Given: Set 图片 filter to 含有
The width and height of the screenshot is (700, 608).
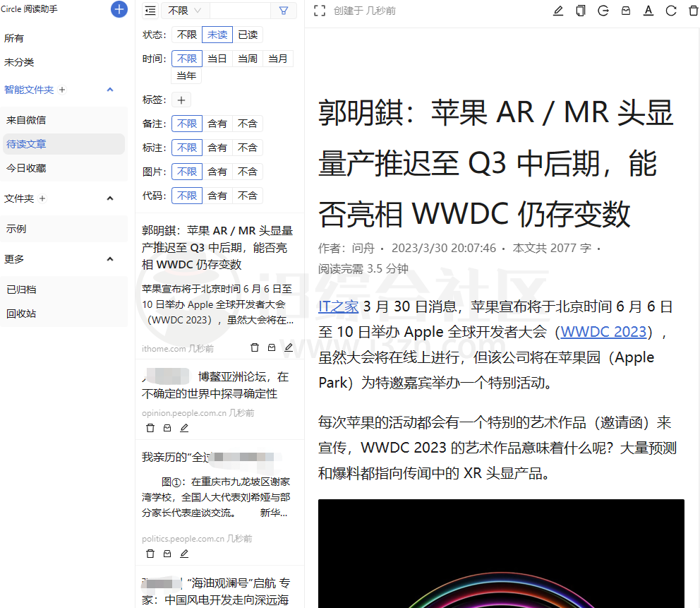Looking at the screenshot, I should pos(217,172).
